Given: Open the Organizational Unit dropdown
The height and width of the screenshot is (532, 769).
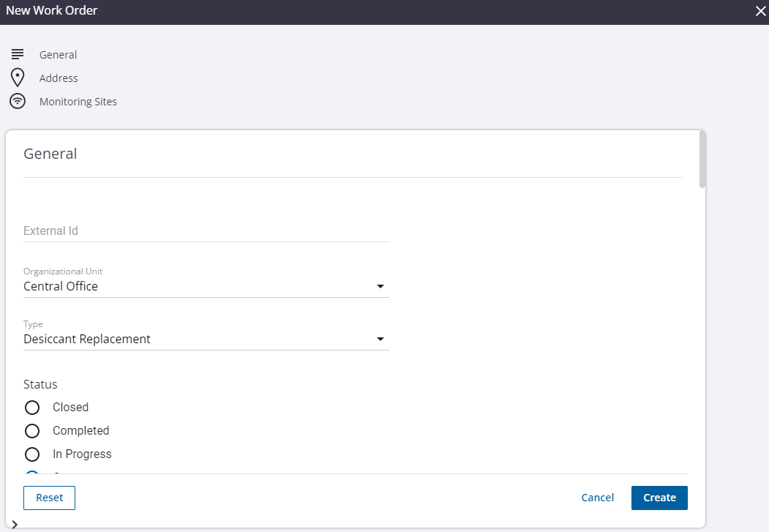Looking at the screenshot, I should click(x=206, y=286).
